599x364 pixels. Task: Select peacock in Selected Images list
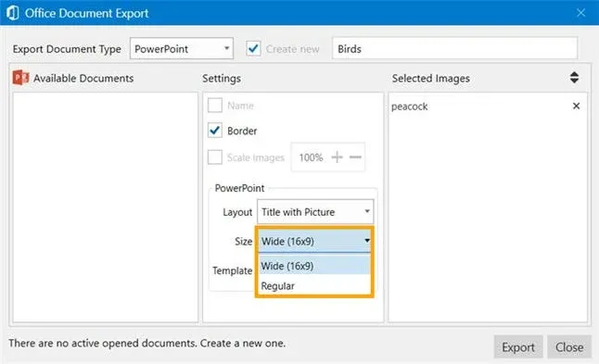[x=410, y=107]
